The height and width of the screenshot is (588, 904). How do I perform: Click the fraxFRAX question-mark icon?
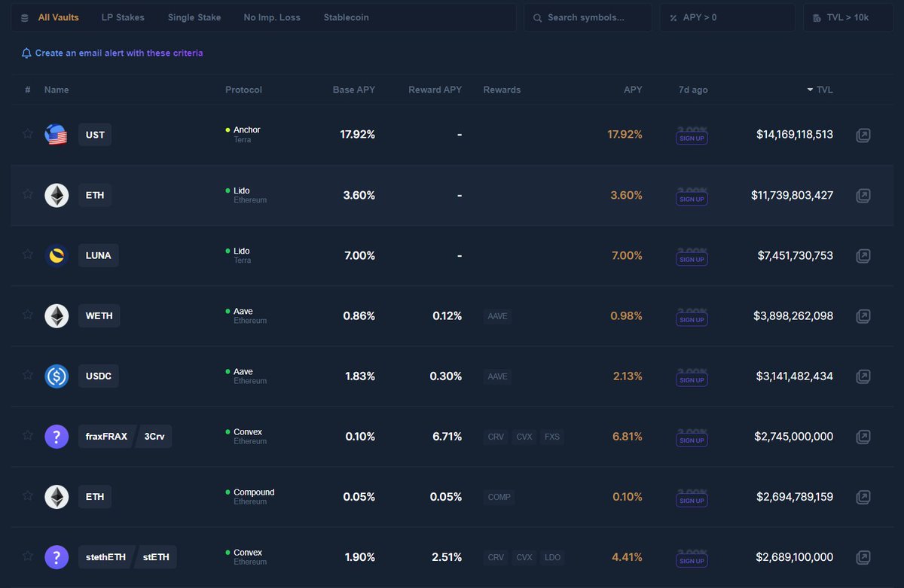click(x=56, y=437)
